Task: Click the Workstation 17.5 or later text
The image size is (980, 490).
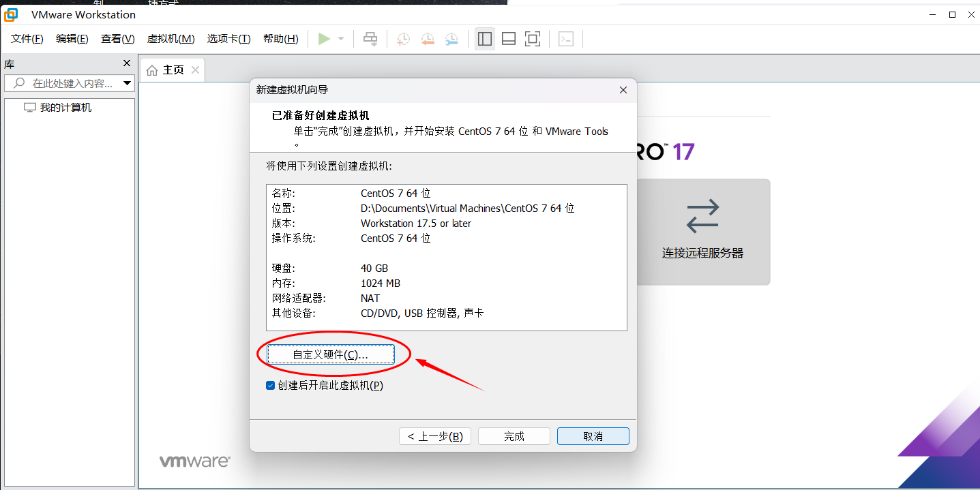Action: (416, 224)
